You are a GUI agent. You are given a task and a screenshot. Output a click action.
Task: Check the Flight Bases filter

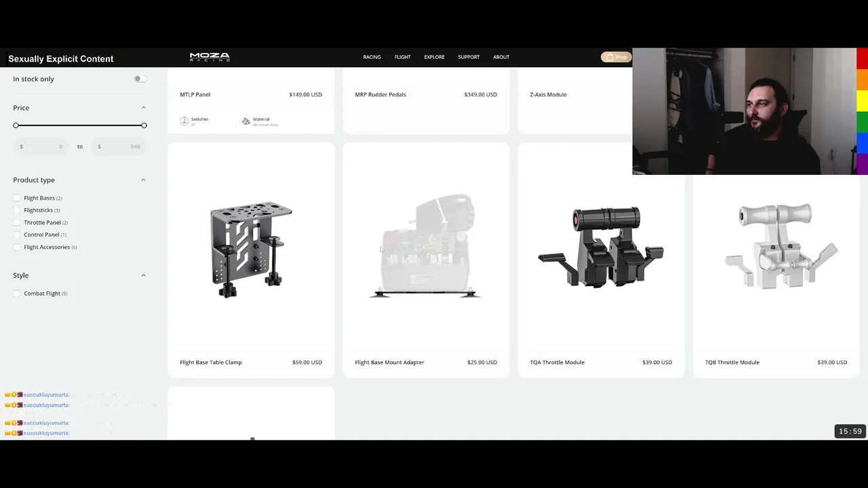click(17, 198)
